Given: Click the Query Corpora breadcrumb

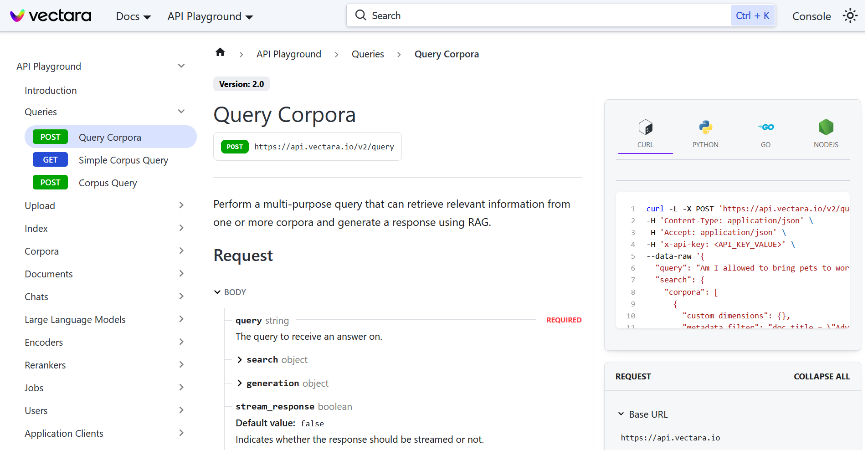Looking at the screenshot, I should (x=447, y=54).
